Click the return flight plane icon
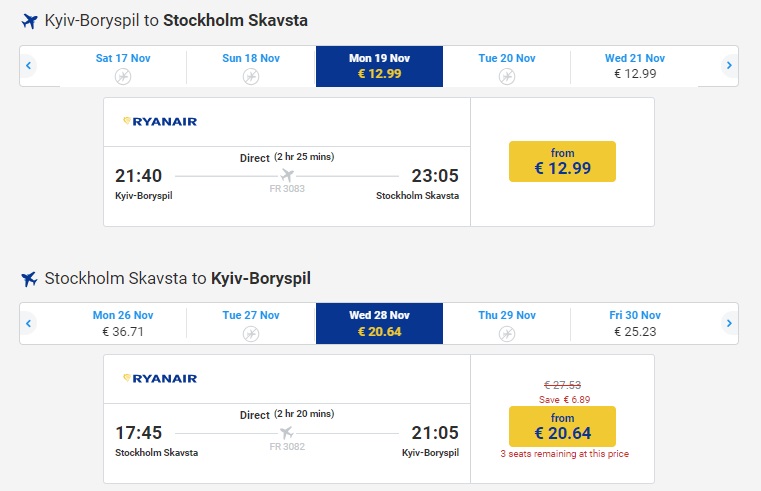Image resolution: width=761 pixels, height=491 pixels. [29, 278]
